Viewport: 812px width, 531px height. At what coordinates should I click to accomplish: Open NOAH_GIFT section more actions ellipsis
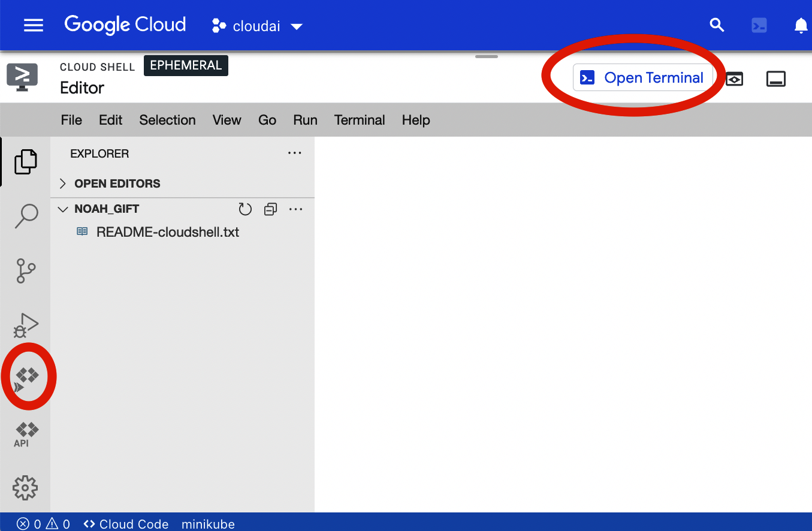pos(296,209)
